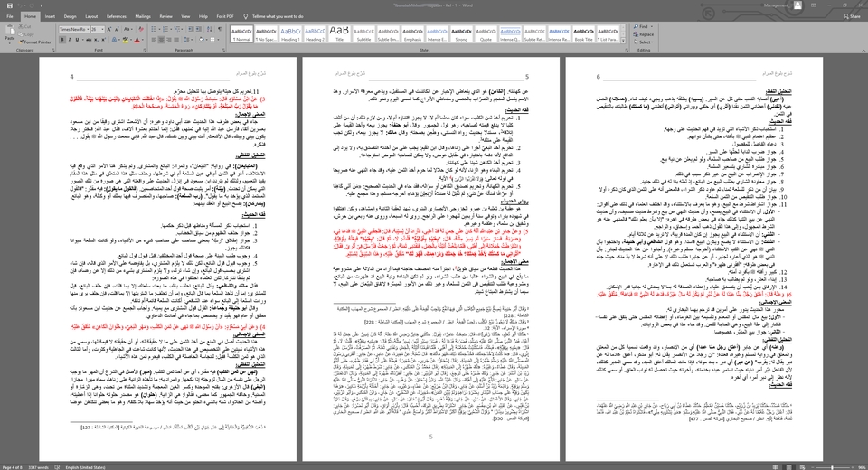Open the font name dropdown

(x=88, y=29)
